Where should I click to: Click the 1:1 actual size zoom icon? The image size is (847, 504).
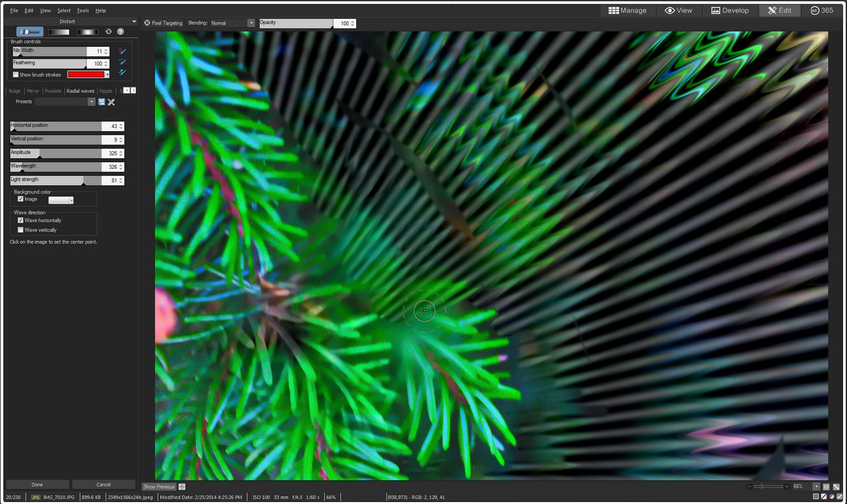pos(826,486)
